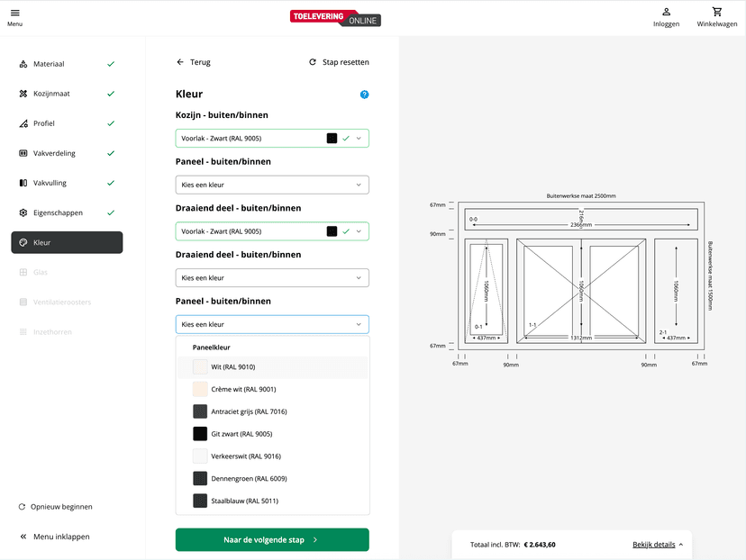Pick the Antraciet grijs (RAL 7016) swatch
746x560 pixels.
pyautogui.click(x=200, y=411)
